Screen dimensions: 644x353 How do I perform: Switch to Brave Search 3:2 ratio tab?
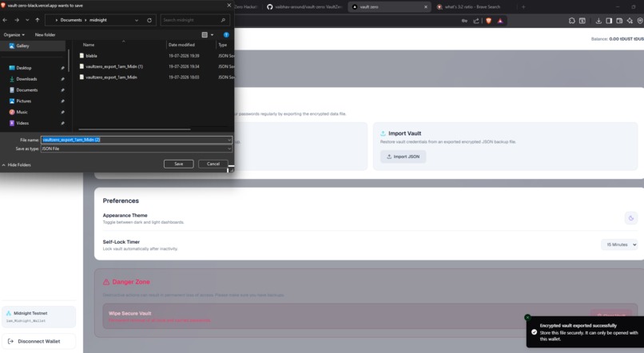(472, 7)
